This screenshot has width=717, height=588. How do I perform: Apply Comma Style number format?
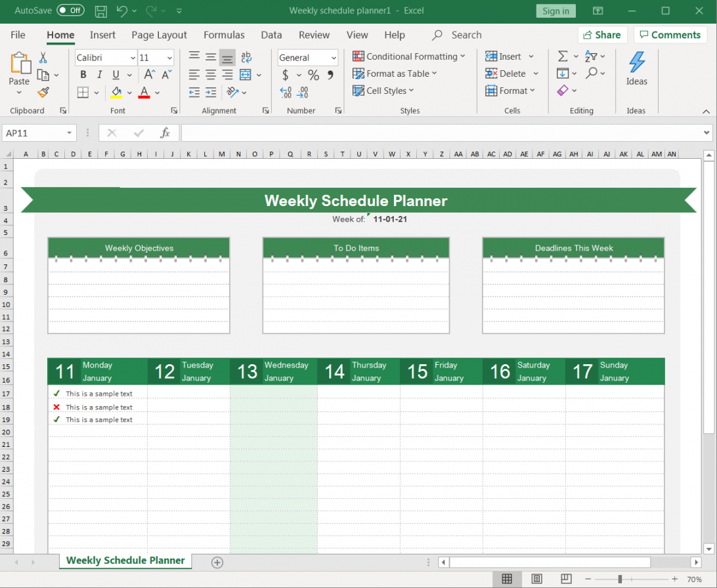click(331, 75)
